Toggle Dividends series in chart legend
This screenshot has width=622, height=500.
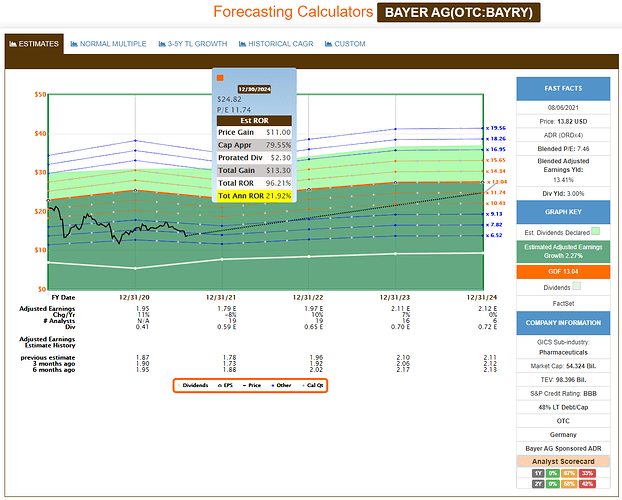[193, 385]
